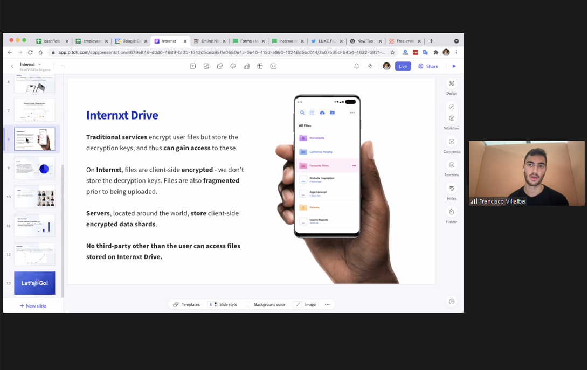
Task: Click the Share button
Action: pos(428,66)
